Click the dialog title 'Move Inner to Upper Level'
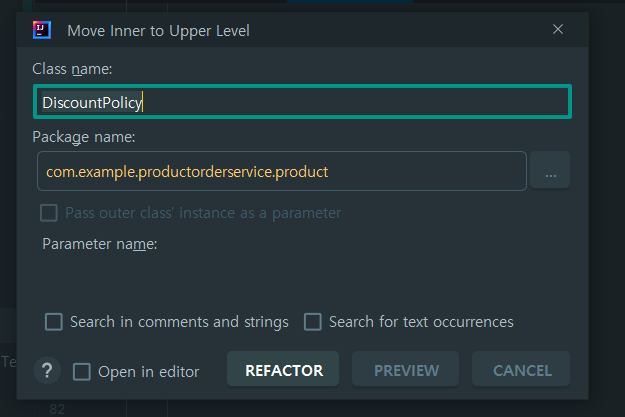The height and width of the screenshot is (417, 625). tap(158, 31)
